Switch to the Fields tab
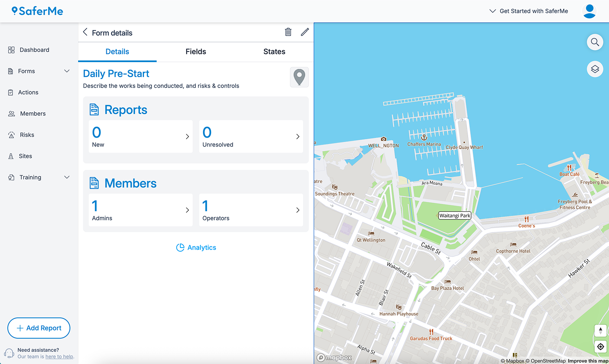 coord(196,51)
